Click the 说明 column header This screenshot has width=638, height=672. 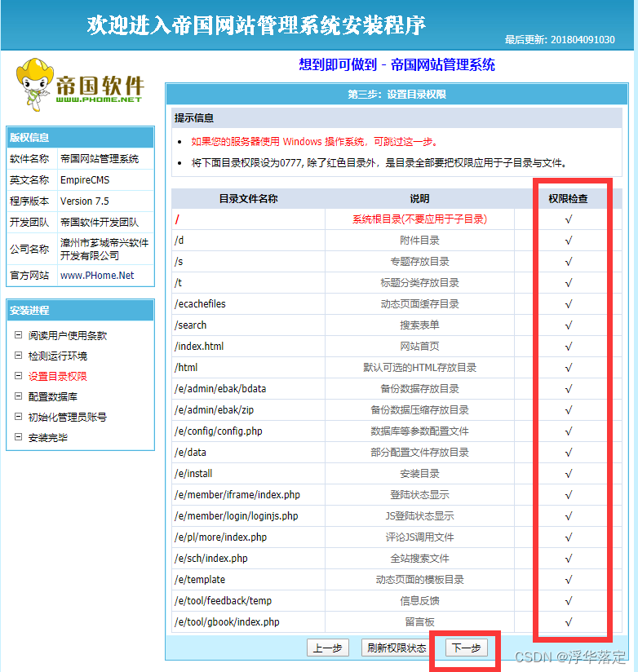click(x=419, y=199)
